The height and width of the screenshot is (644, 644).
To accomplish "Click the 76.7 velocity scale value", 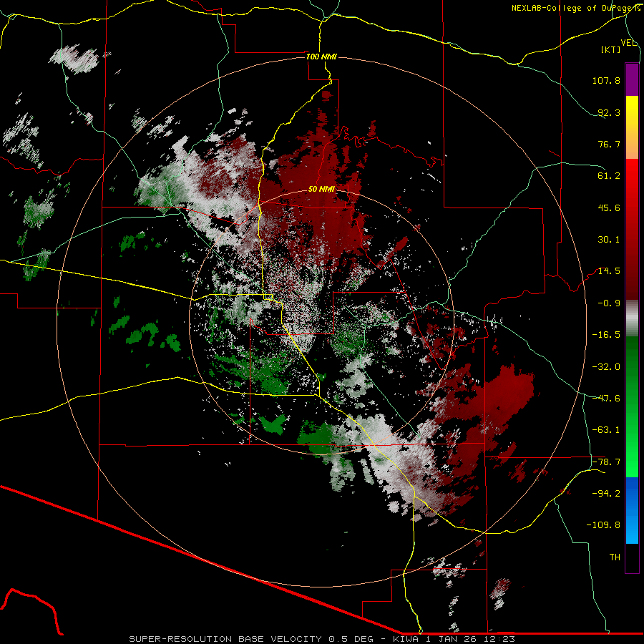I will pyautogui.click(x=609, y=144).
